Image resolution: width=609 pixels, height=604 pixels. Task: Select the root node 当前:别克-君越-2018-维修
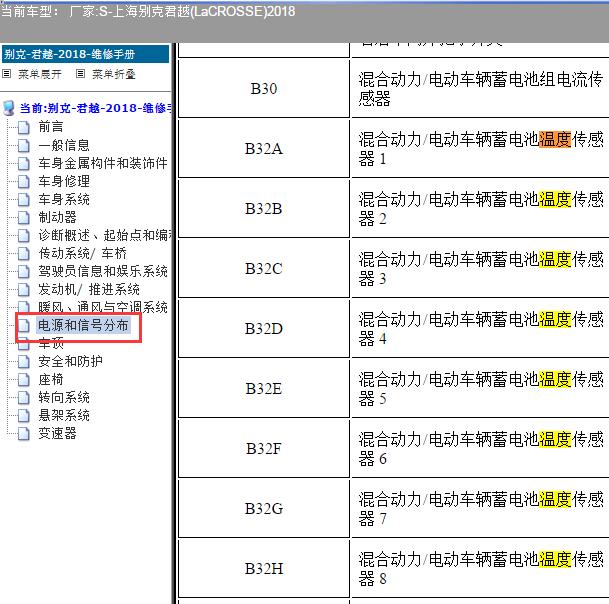coord(96,108)
